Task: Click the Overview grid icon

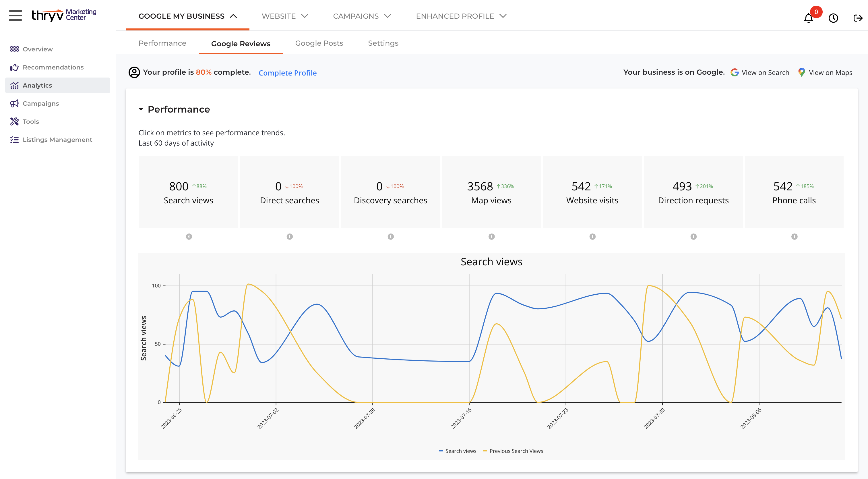Action: [x=14, y=49]
